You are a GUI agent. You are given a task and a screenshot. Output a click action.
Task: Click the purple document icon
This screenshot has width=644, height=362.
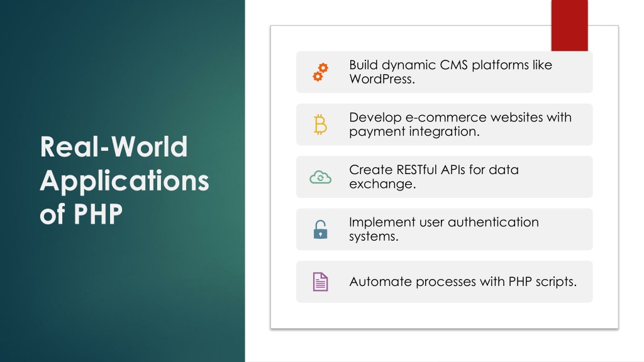tap(320, 282)
